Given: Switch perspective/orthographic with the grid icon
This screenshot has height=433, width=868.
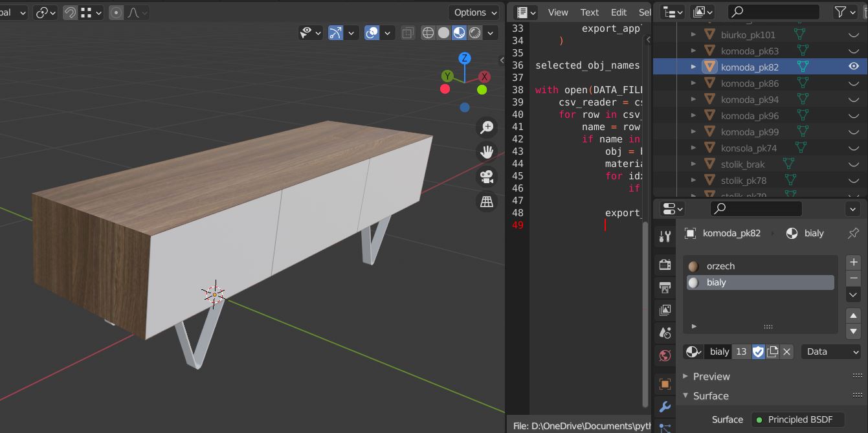Looking at the screenshot, I should click(487, 201).
